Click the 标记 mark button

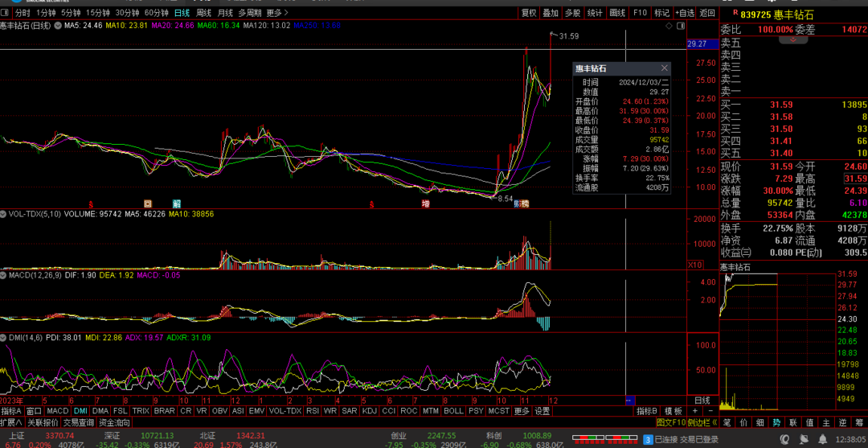(x=661, y=12)
